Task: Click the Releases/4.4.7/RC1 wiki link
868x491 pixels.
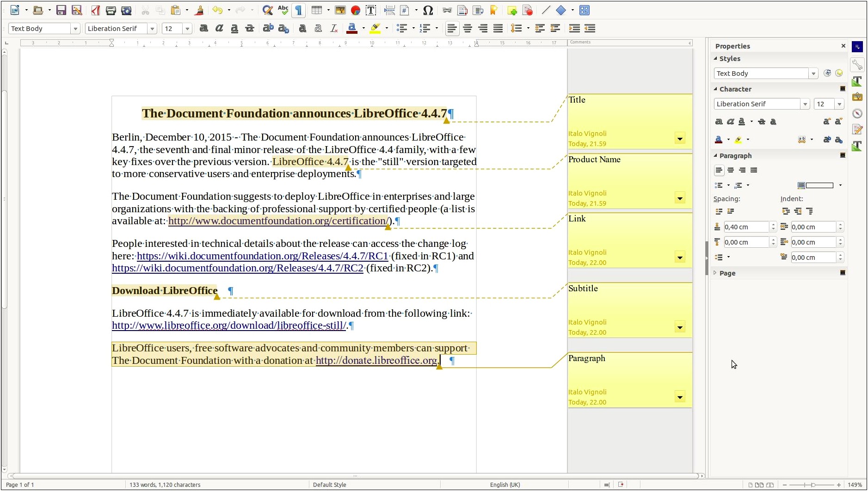Action: click(x=262, y=256)
